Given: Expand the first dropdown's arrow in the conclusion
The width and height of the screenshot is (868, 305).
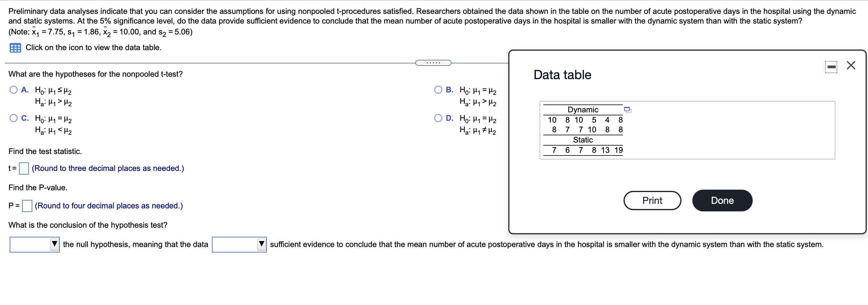Looking at the screenshot, I should pyautogui.click(x=55, y=245).
